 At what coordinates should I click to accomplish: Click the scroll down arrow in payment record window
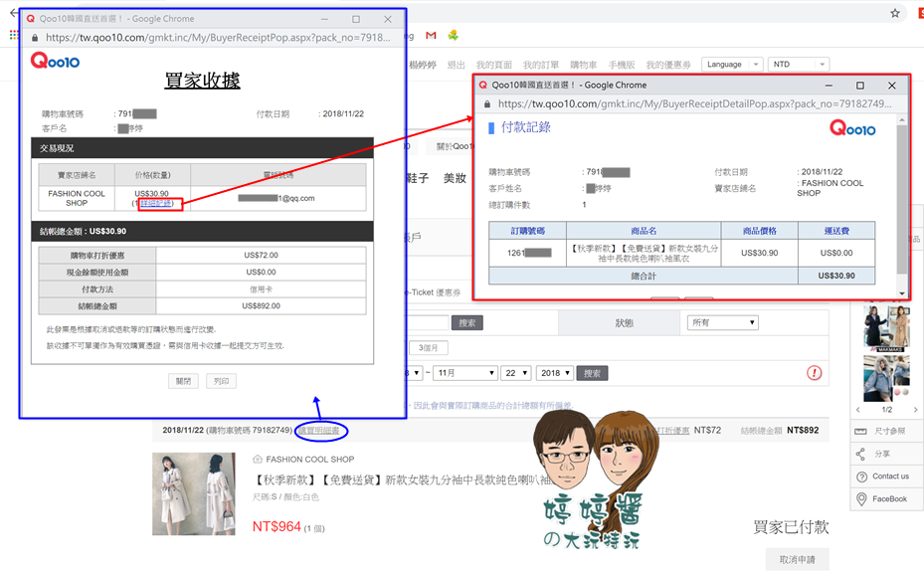click(902, 293)
